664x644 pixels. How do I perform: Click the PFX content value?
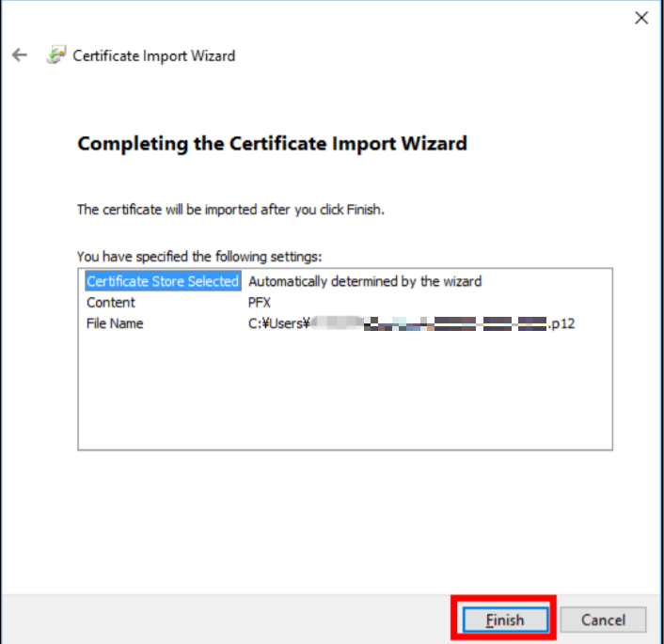point(261,303)
